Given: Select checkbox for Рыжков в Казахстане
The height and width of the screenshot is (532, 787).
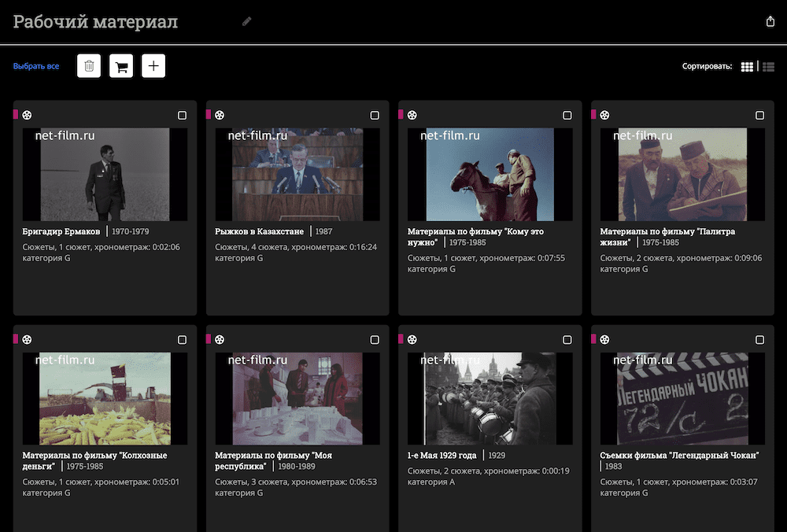Looking at the screenshot, I should [x=375, y=116].
